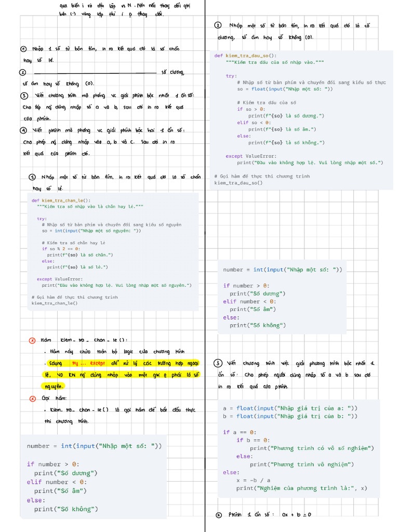Click the 'if so % 2 == 0:' line
The height and width of the screenshot is (532, 399).
pyautogui.click(x=61, y=249)
